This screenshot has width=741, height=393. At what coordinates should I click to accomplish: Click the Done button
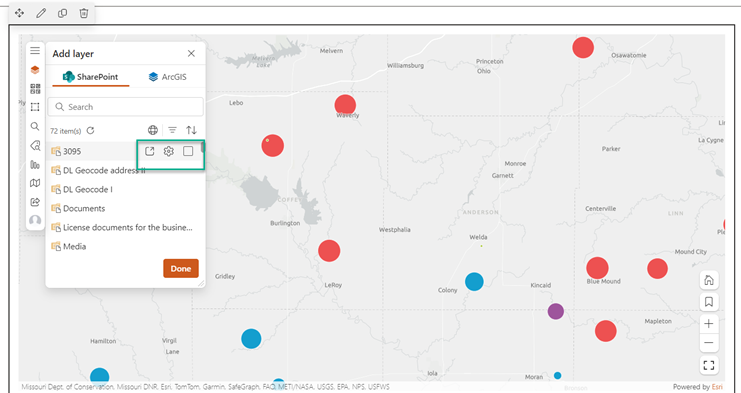tap(181, 268)
